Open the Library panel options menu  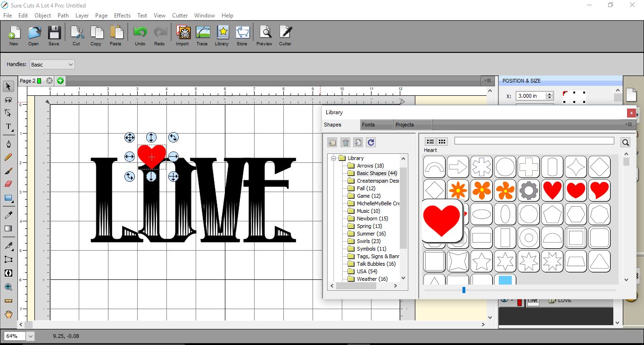[x=628, y=125]
